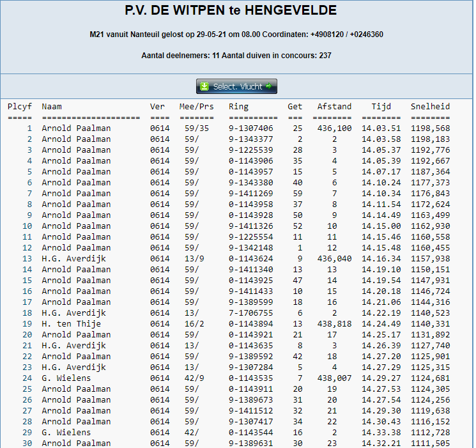476x448 pixels.
Task: Click the P.V. DE WITPEN te HENGEVELDE title
Action: point(231,10)
